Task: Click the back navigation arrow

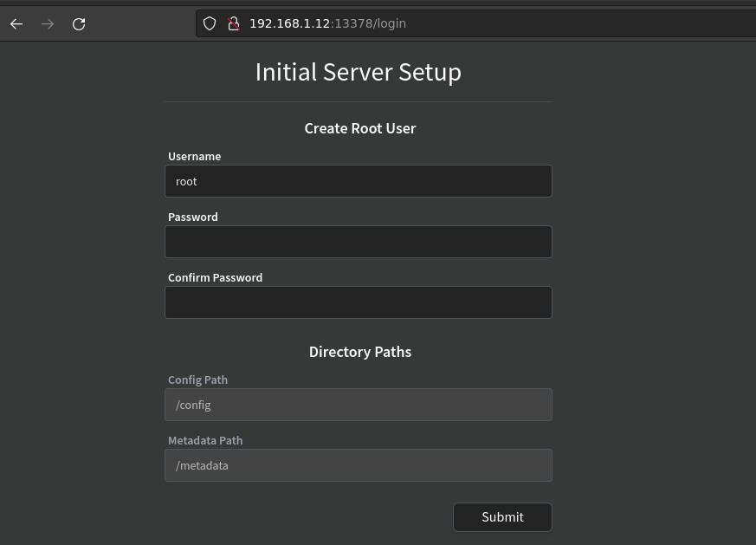Action: pyautogui.click(x=16, y=23)
